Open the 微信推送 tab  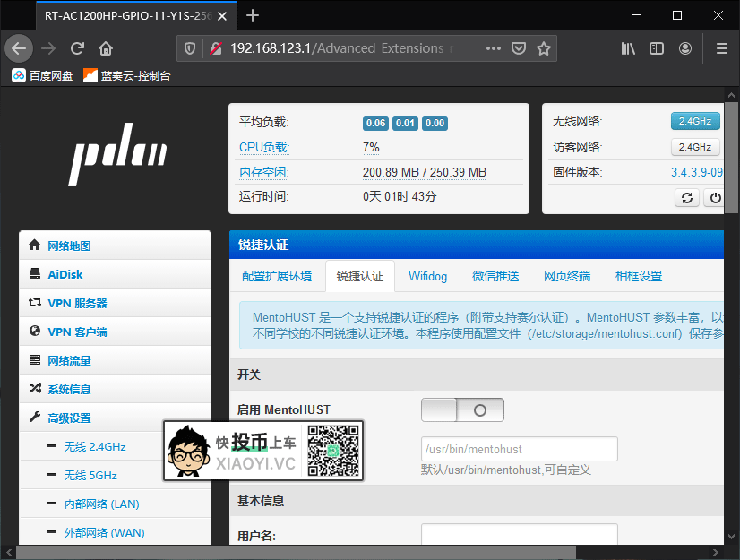click(495, 277)
